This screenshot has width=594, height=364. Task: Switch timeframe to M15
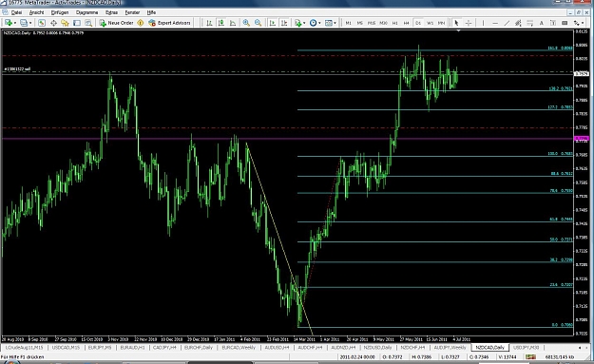click(372, 23)
